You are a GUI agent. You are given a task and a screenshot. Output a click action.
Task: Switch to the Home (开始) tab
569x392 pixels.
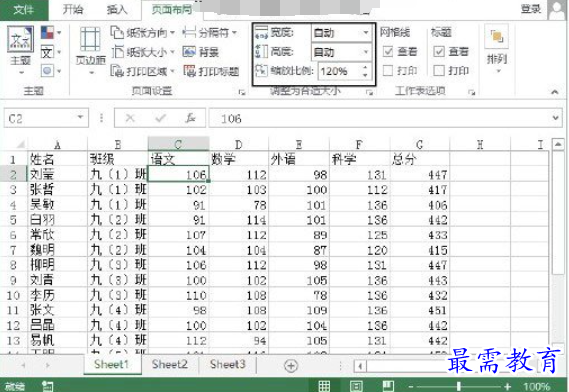[x=73, y=9]
